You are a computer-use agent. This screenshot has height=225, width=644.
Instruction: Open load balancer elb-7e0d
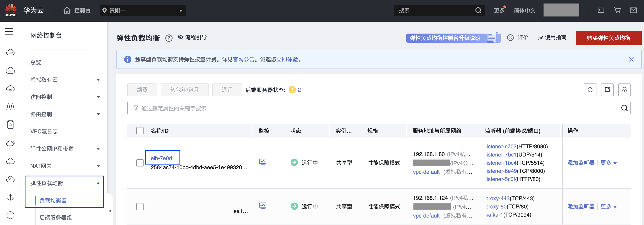(x=161, y=158)
